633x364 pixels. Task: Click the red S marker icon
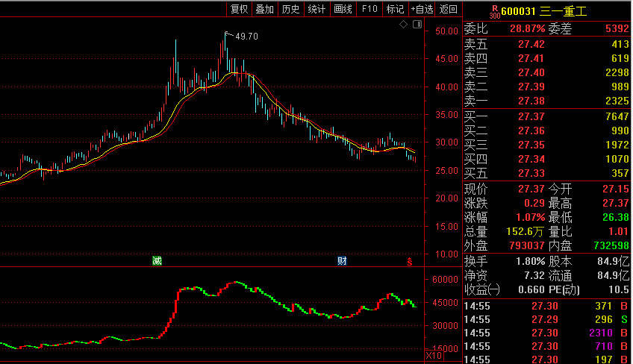point(408,262)
